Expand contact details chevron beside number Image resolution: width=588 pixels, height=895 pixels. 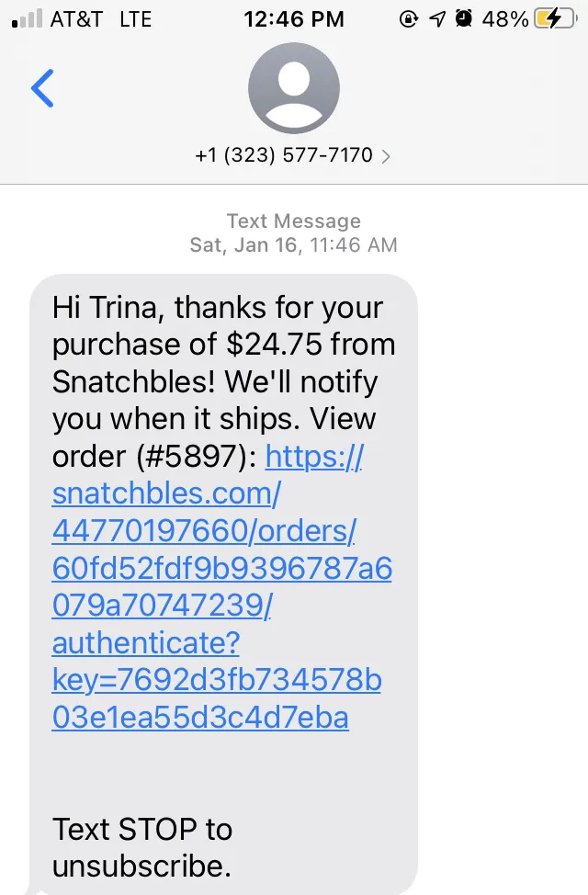[x=387, y=156]
